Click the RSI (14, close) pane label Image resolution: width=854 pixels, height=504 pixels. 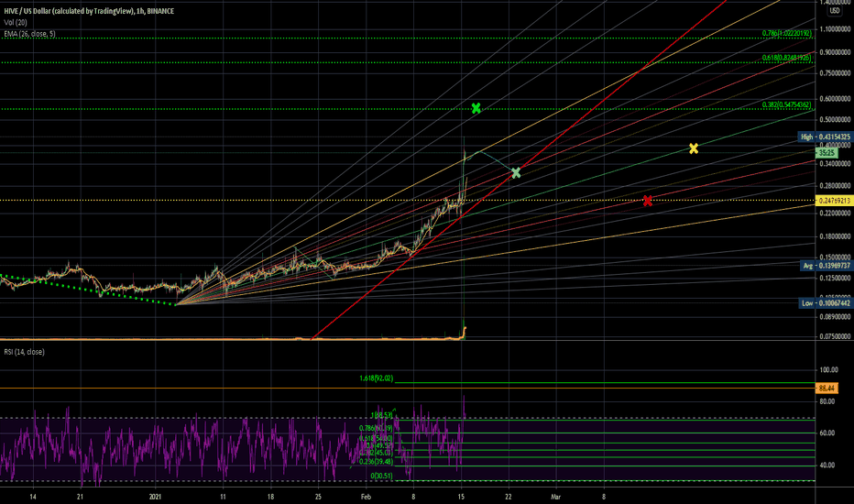24,352
